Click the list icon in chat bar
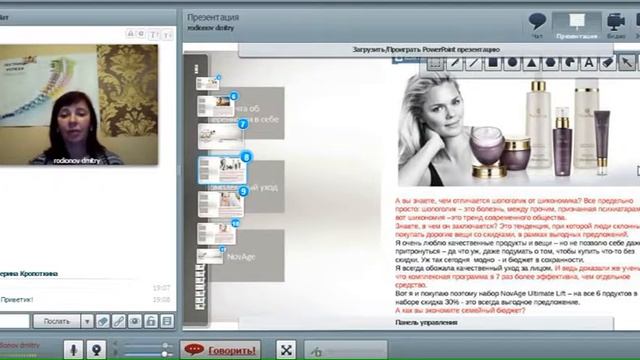The height and width of the screenshot is (360, 640). 166,321
